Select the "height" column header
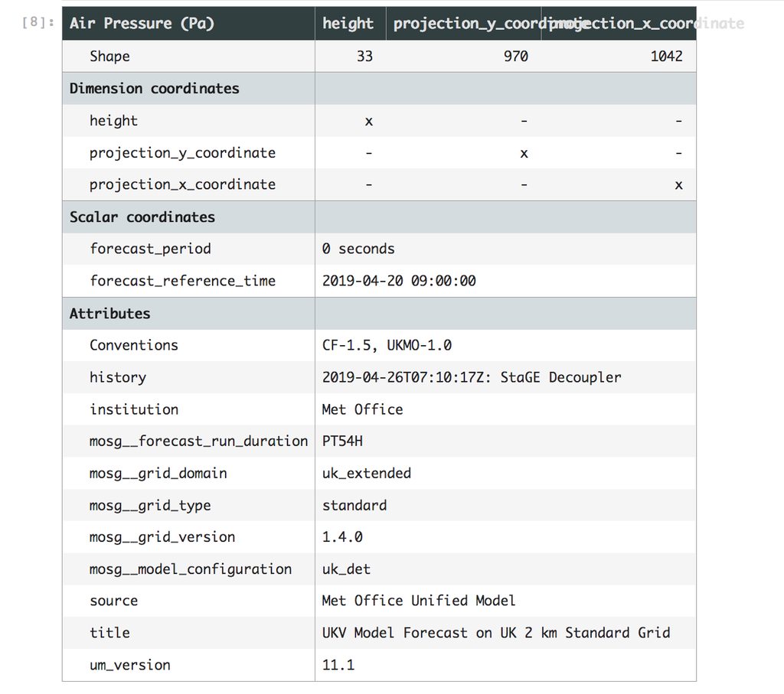This screenshot has width=784, height=694. click(348, 24)
